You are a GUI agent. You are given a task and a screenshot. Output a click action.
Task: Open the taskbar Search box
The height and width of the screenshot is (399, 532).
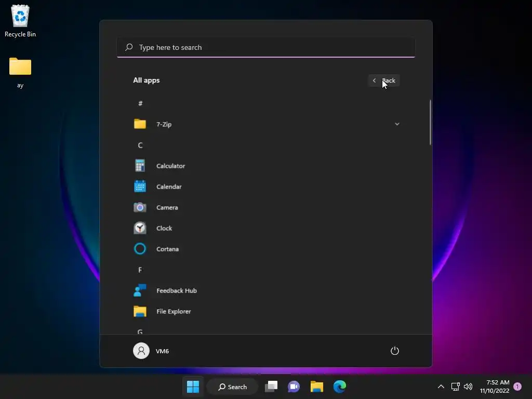pyautogui.click(x=232, y=387)
